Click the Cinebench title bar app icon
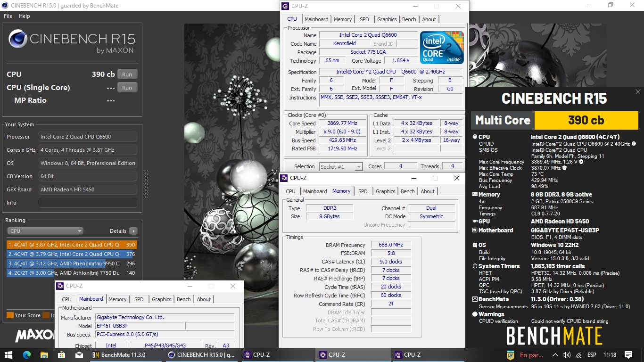The width and height of the screenshot is (644, 362). (5, 6)
